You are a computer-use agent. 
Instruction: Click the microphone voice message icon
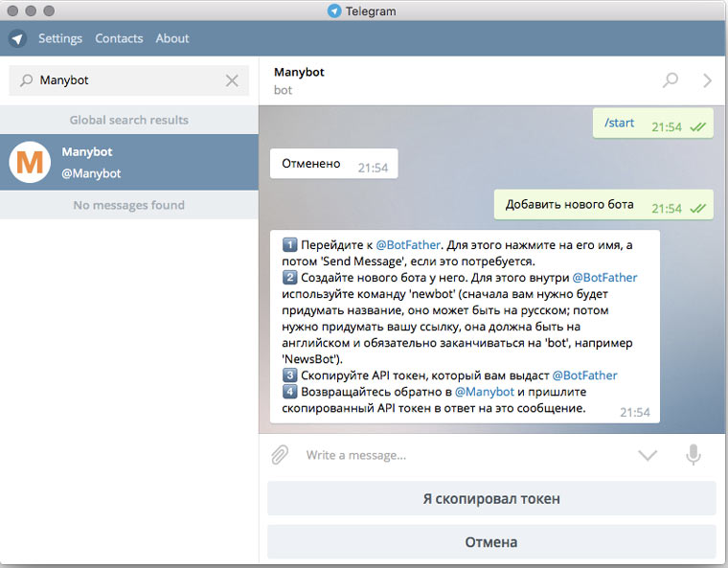[x=694, y=455]
